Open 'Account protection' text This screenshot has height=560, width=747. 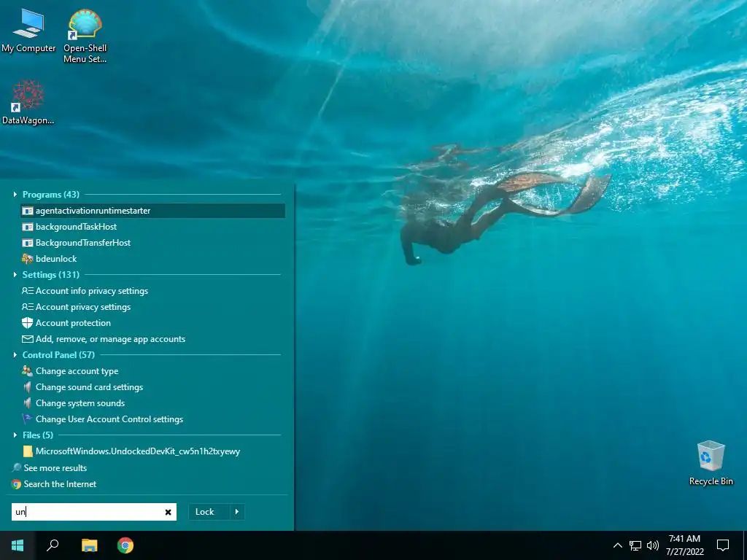coord(73,323)
